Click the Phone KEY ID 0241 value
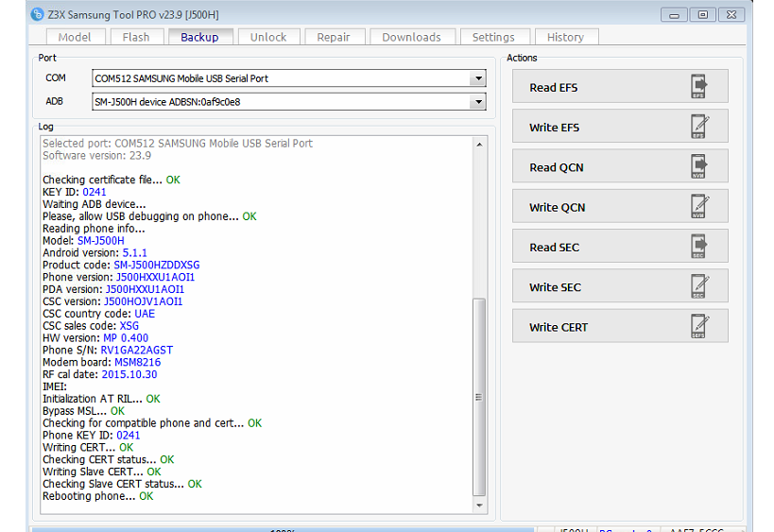Image resolution: width=774 pixels, height=532 pixels. pyautogui.click(x=129, y=436)
